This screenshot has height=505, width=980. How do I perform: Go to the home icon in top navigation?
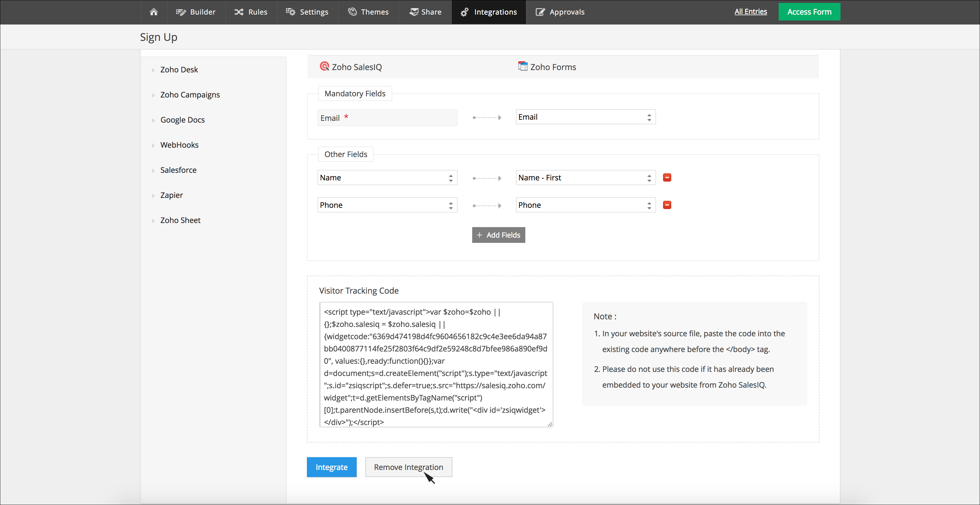click(x=154, y=12)
